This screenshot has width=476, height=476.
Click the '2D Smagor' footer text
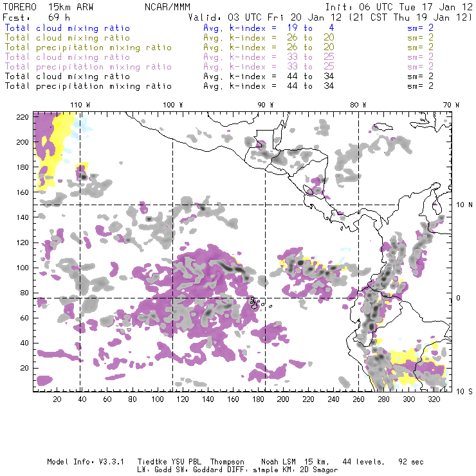click(319, 470)
